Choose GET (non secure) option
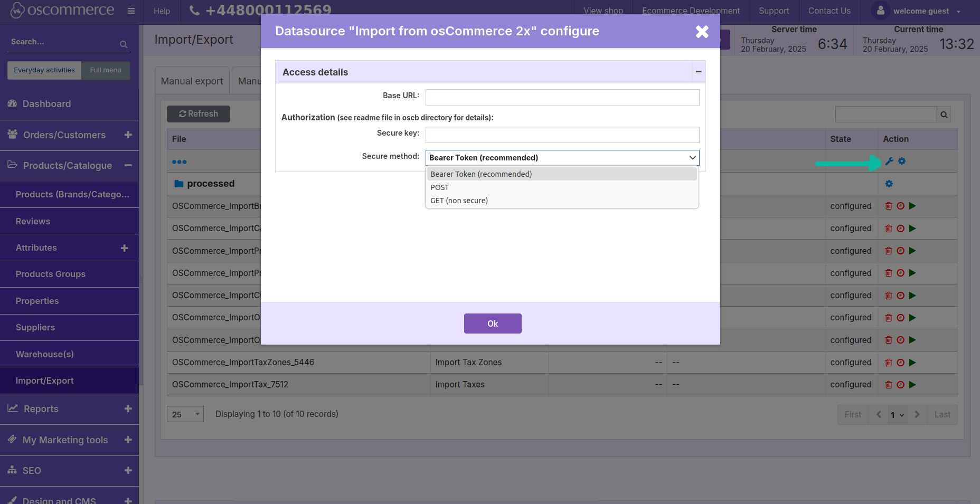Image resolution: width=980 pixels, height=504 pixels. coord(562,201)
